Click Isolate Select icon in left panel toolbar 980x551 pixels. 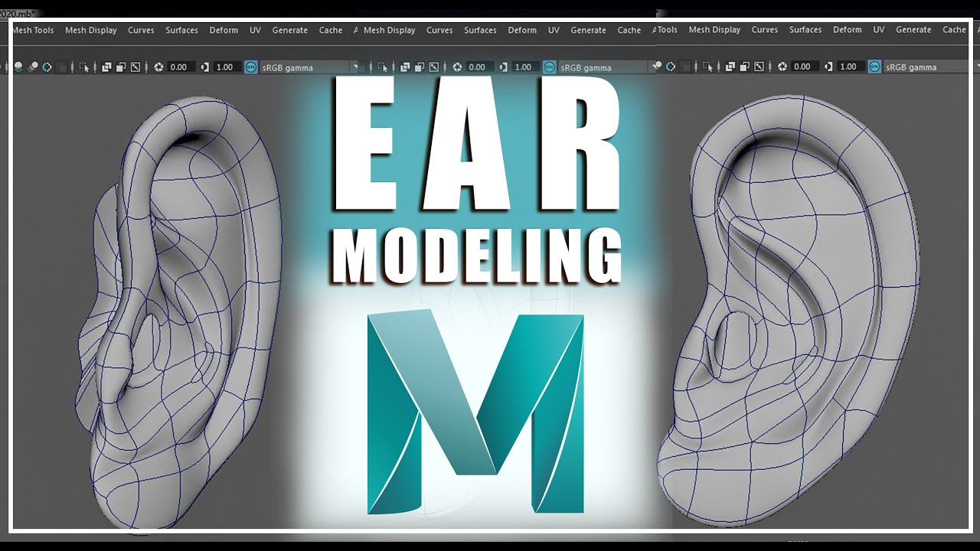pos(84,67)
